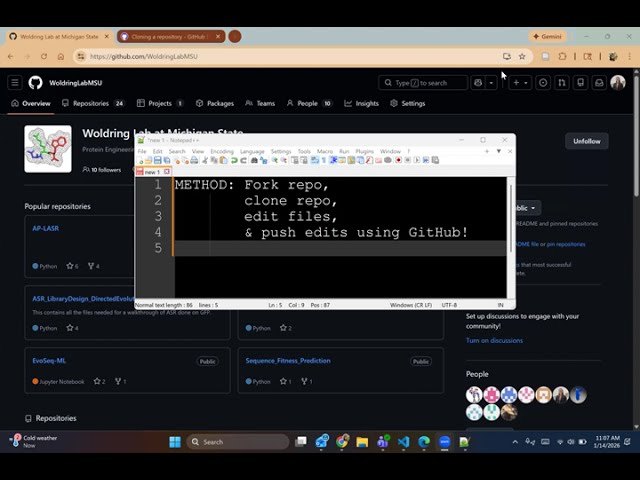Switch to the Projects tab
640x480 pixels.
(160, 103)
